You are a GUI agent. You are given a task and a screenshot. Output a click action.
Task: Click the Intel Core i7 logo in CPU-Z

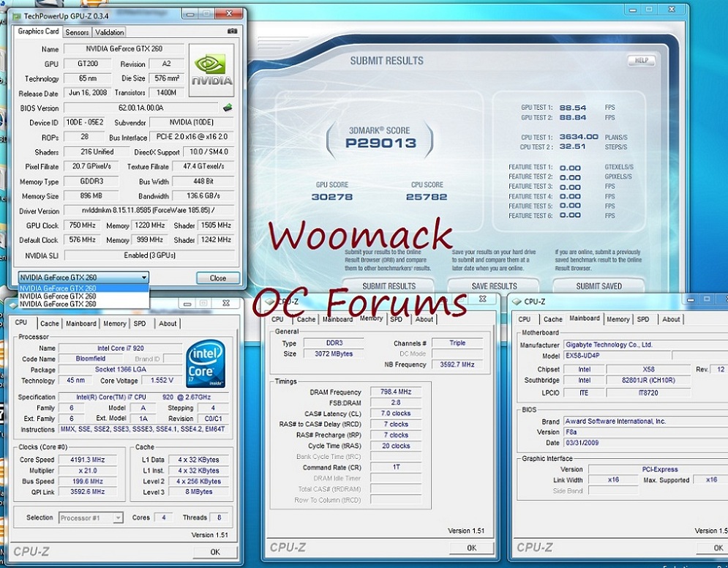pos(206,364)
